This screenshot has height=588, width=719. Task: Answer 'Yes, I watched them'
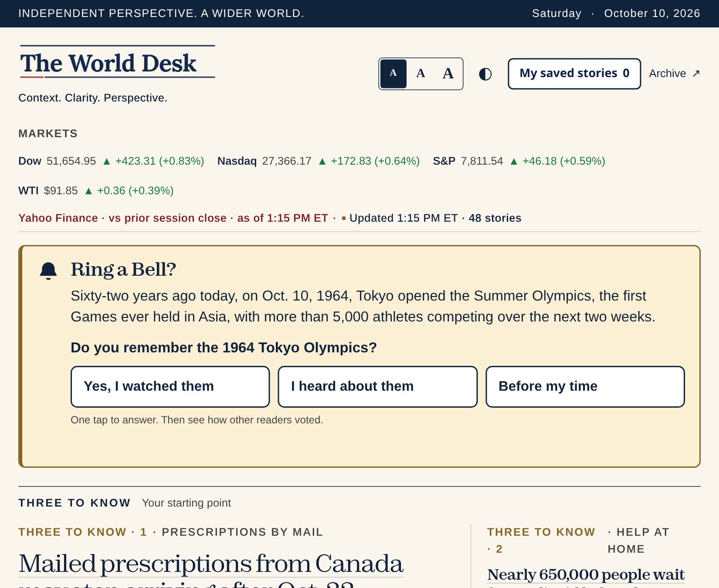coord(170,387)
